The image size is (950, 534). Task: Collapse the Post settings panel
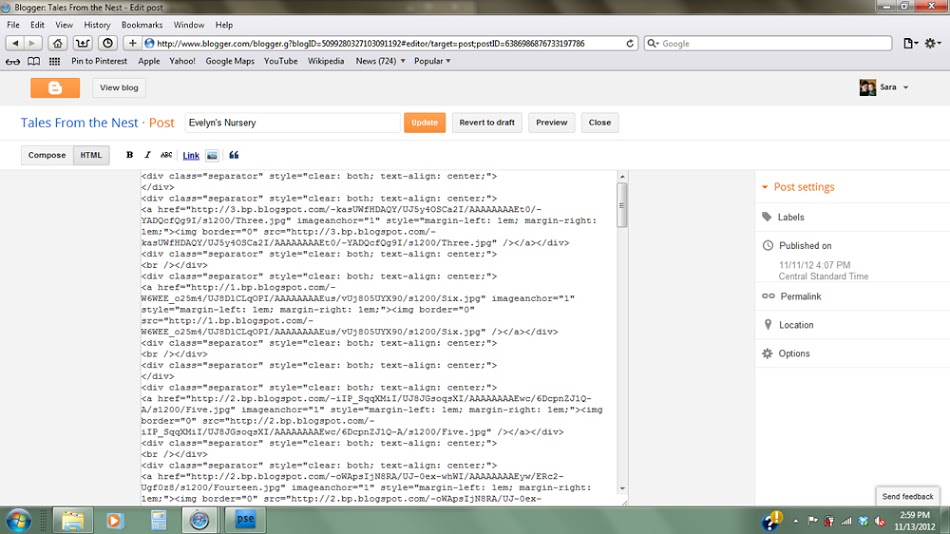click(x=765, y=187)
